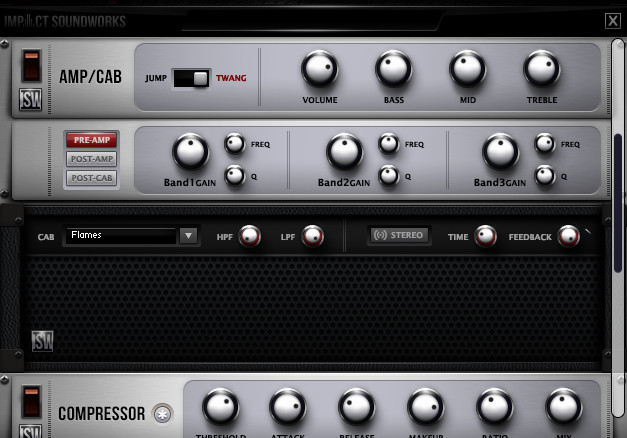
Task: Click the Compressor Attack knob
Action: coord(288,406)
